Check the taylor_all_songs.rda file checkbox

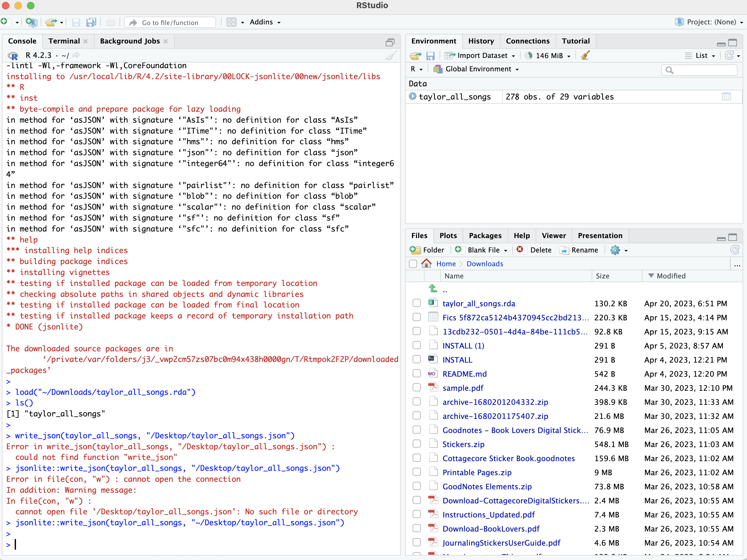(416, 303)
